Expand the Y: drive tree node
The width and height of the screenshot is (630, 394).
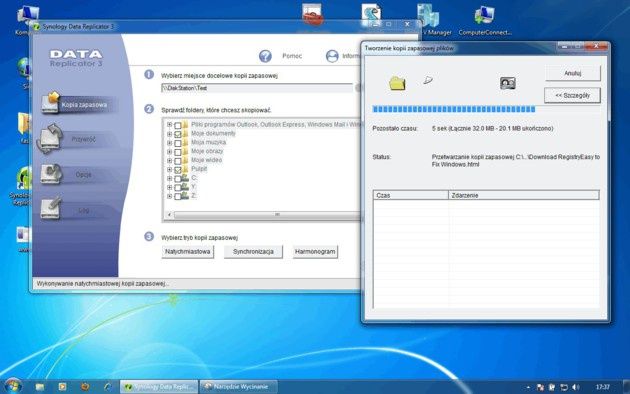[170, 187]
